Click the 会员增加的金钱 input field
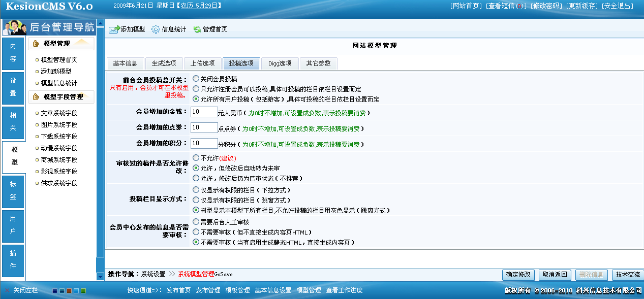 [204, 112]
